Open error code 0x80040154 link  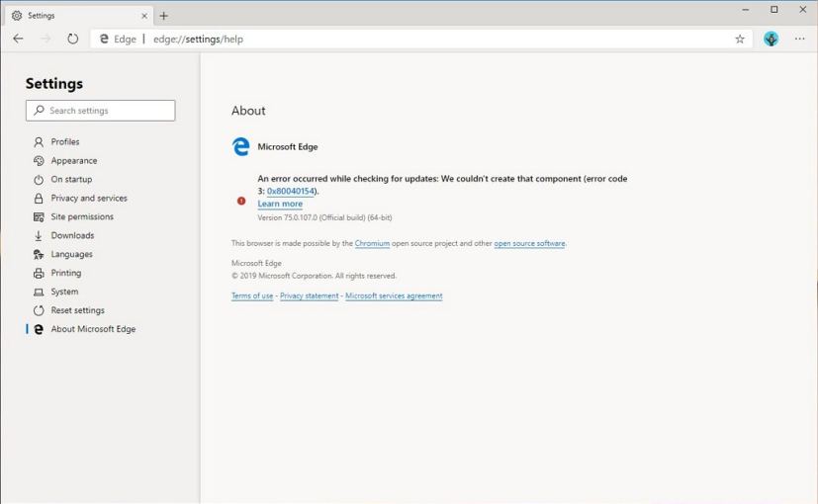point(290,192)
